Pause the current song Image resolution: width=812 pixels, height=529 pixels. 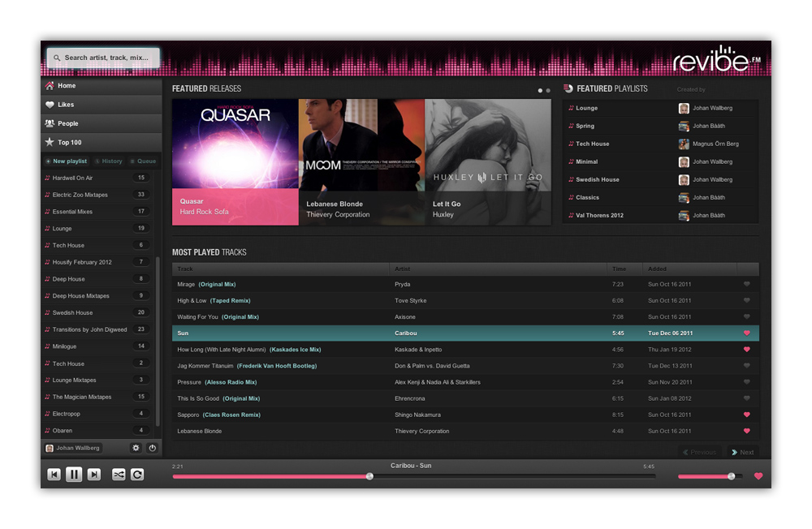pos(74,474)
